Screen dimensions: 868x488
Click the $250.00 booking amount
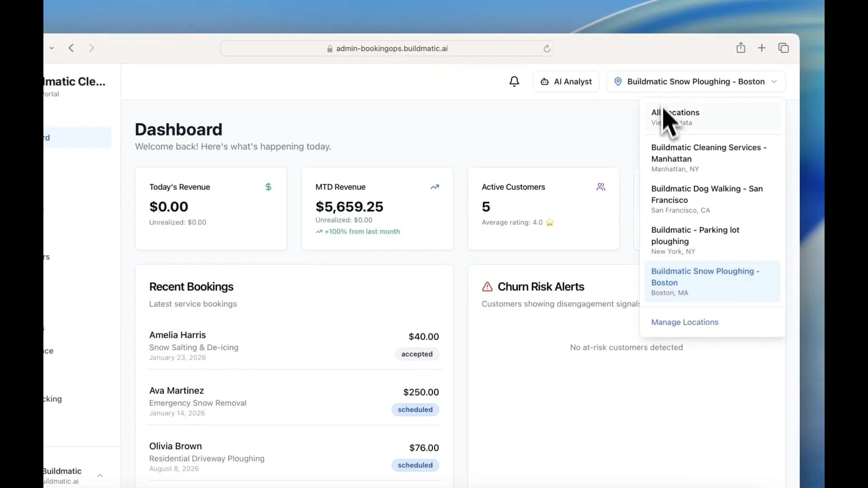click(421, 392)
